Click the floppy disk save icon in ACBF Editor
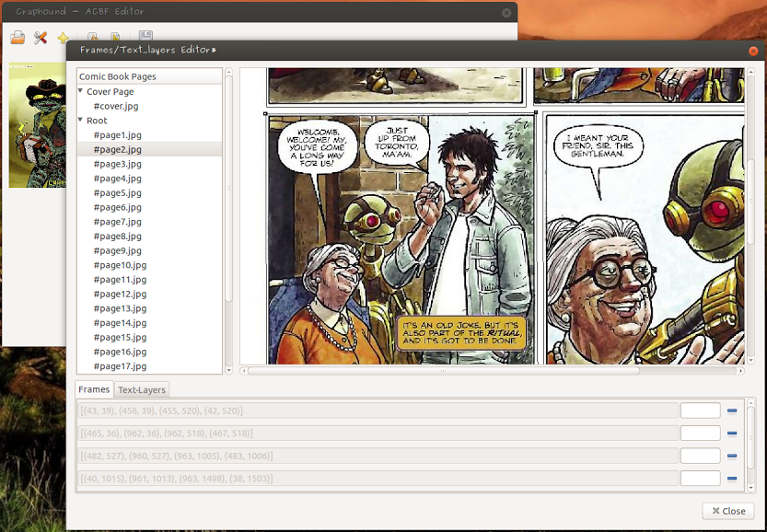 click(145, 35)
